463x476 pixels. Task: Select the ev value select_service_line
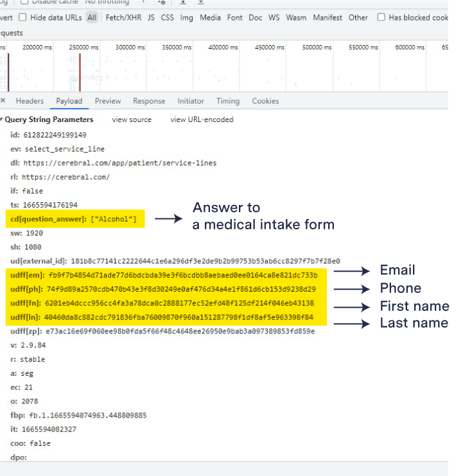pos(65,149)
